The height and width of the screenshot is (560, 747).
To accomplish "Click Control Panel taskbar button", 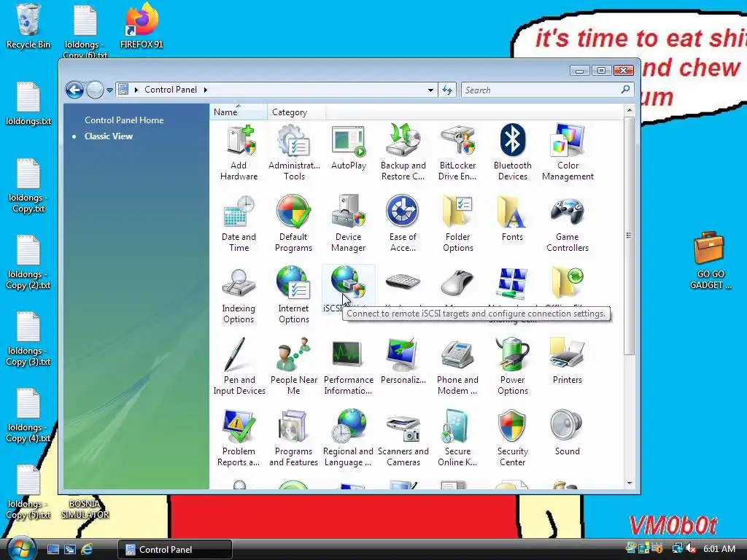I will click(x=175, y=550).
